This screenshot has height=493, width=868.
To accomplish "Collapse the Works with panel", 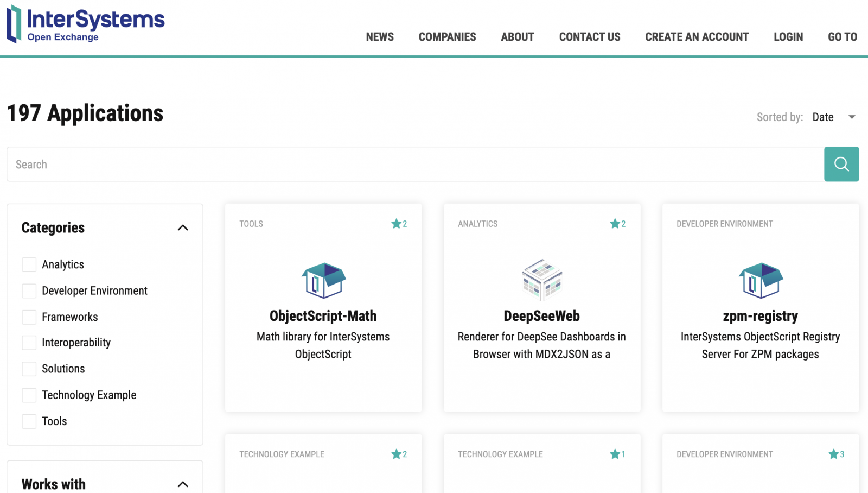I will pos(183,484).
